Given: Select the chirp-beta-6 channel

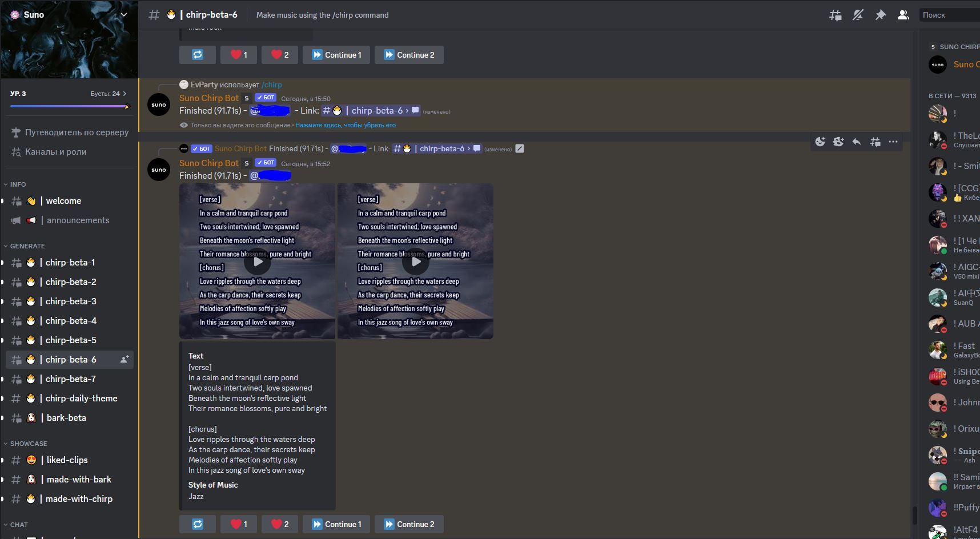Looking at the screenshot, I should (x=70, y=360).
